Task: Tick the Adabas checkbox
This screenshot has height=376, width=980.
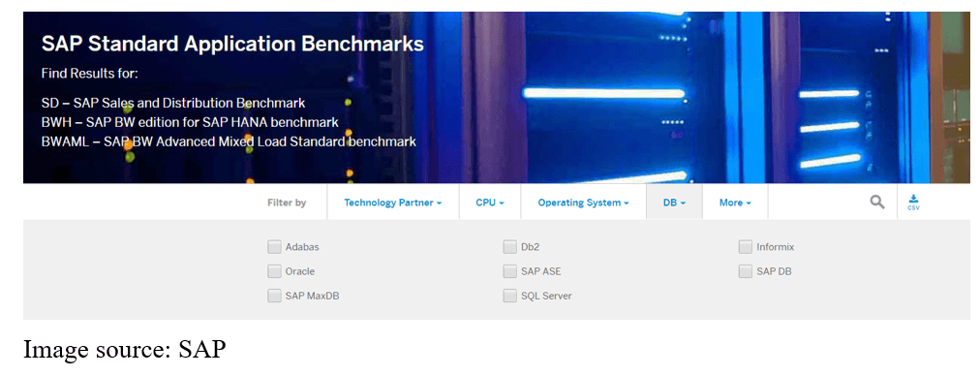Action: 274,246
